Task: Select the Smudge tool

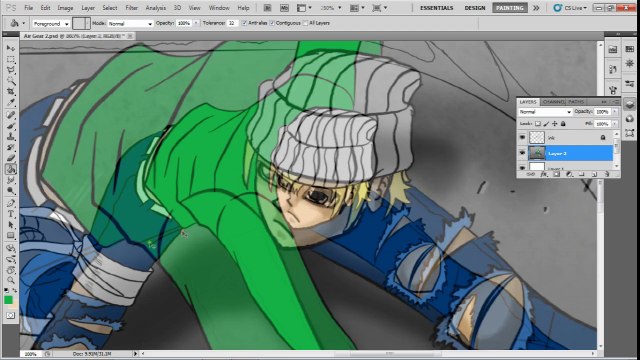Action: click(11, 180)
